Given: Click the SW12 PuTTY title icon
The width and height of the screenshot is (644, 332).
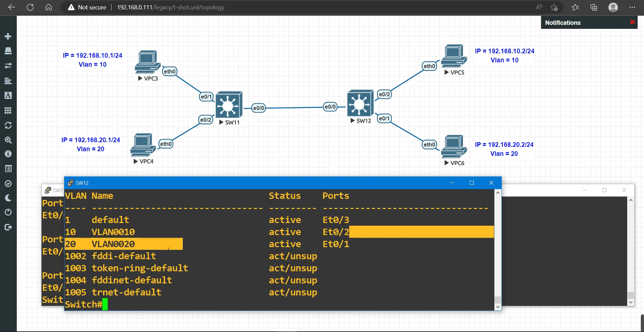Looking at the screenshot, I should pyautogui.click(x=70, y=183).
